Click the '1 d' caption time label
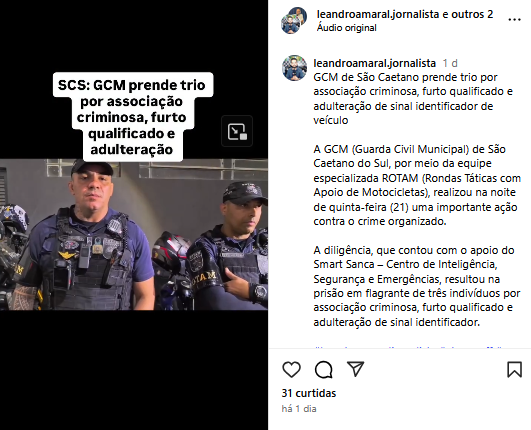 450,63
